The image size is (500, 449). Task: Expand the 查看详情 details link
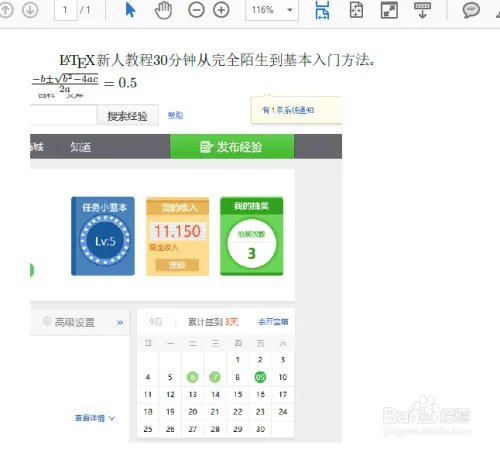click(x=94, y=418)
